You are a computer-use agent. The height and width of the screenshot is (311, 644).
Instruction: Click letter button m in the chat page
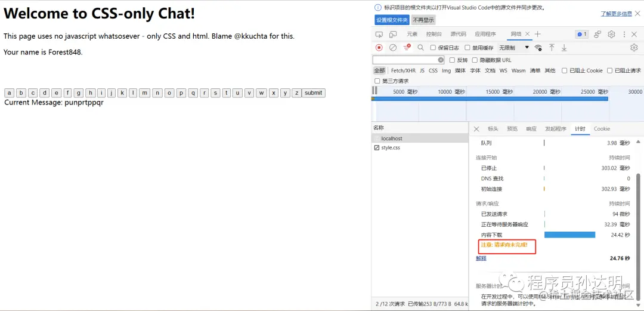[x=144, y=93]
